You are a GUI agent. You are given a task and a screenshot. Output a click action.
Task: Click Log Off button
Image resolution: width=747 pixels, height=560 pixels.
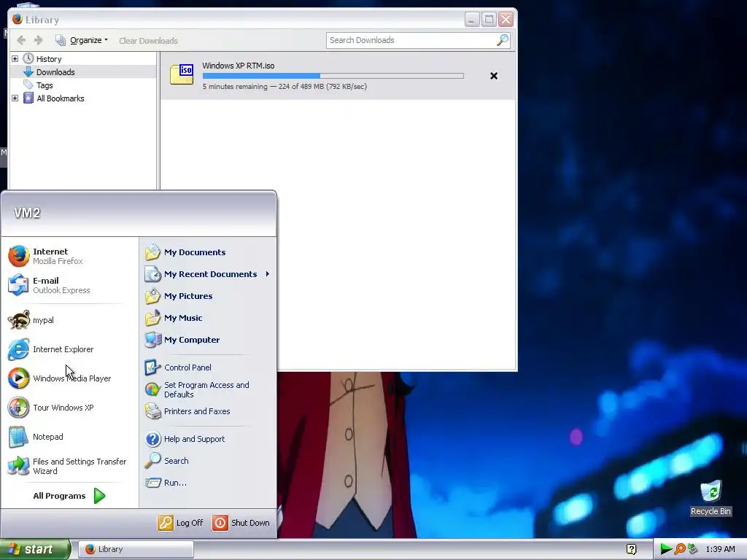pos(180,523)
